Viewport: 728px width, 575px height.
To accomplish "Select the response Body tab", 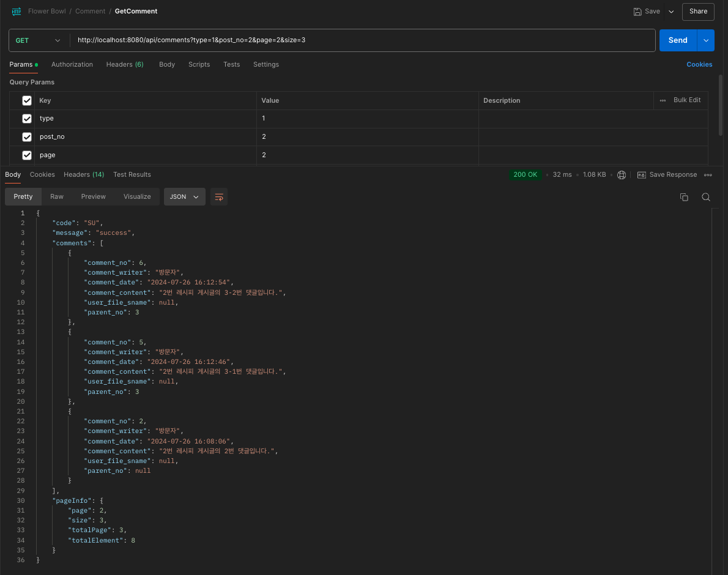I will click(13, 174).
